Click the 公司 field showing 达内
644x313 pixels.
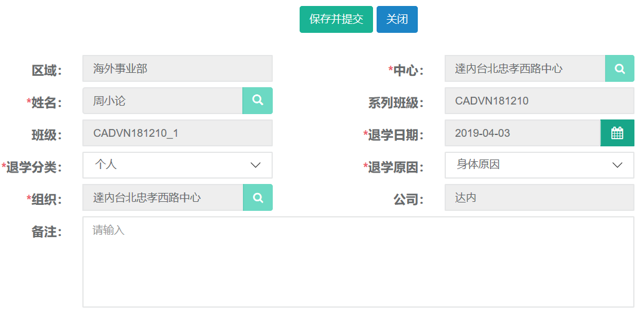click(539, 198)
